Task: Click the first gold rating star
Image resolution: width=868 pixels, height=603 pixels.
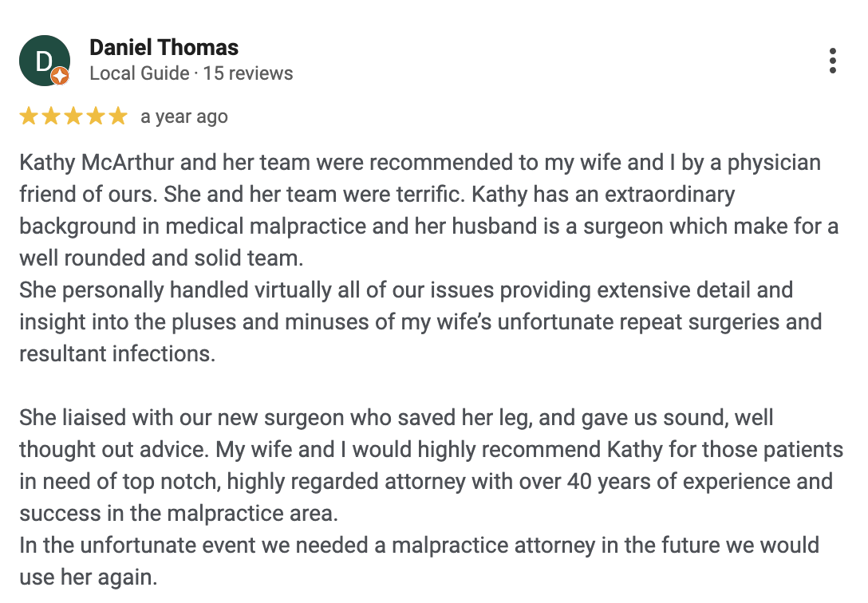Action: (x=29, y=116)
